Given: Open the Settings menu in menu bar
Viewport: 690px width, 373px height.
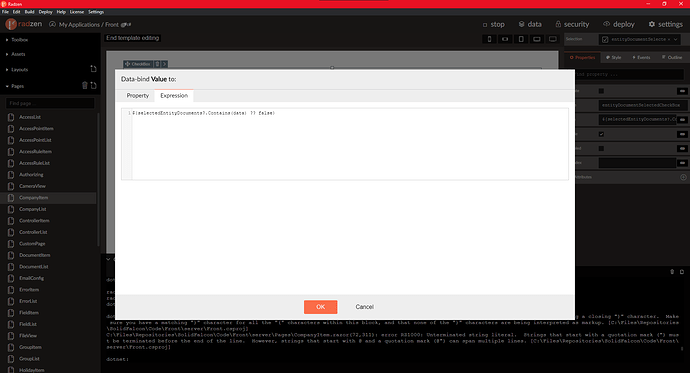Looking at the screenshot, I should click(x=96, y=12).
